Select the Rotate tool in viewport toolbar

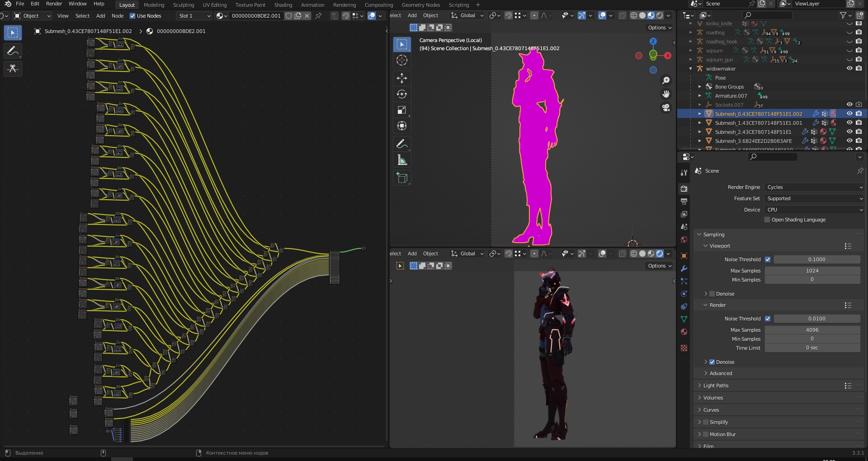(401, 94)
